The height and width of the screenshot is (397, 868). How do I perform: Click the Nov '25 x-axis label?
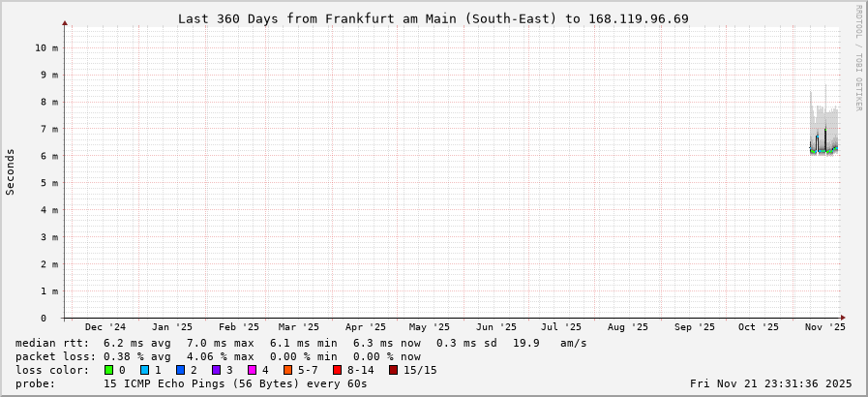[x=823, y=327]
